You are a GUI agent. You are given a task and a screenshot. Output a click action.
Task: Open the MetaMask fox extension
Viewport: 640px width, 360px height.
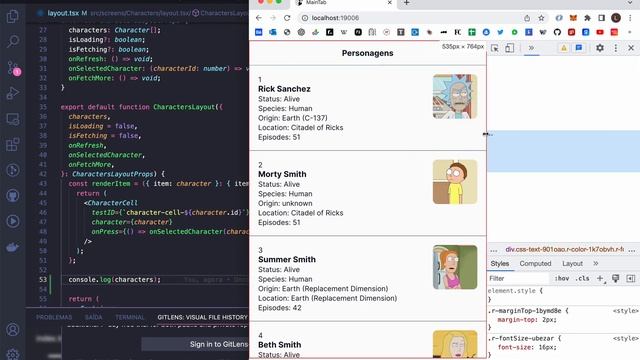click(573, 18)
